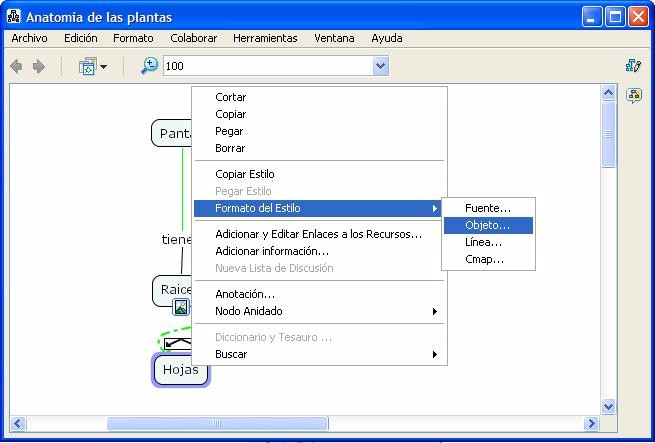This screenshot has height=443, width=655.
Task: Select the Hojas concept node
Action: point(181,370)
